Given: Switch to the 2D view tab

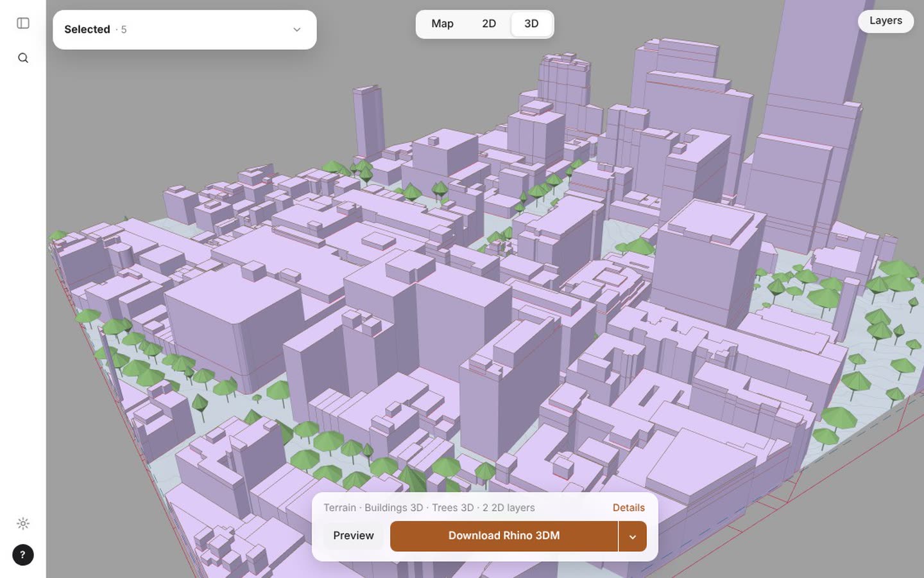Looking at the screenshot, I should point(489,24).
